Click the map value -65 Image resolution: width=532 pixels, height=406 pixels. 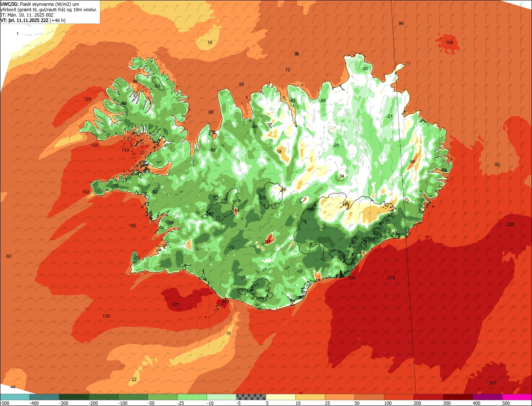point(254,127)
